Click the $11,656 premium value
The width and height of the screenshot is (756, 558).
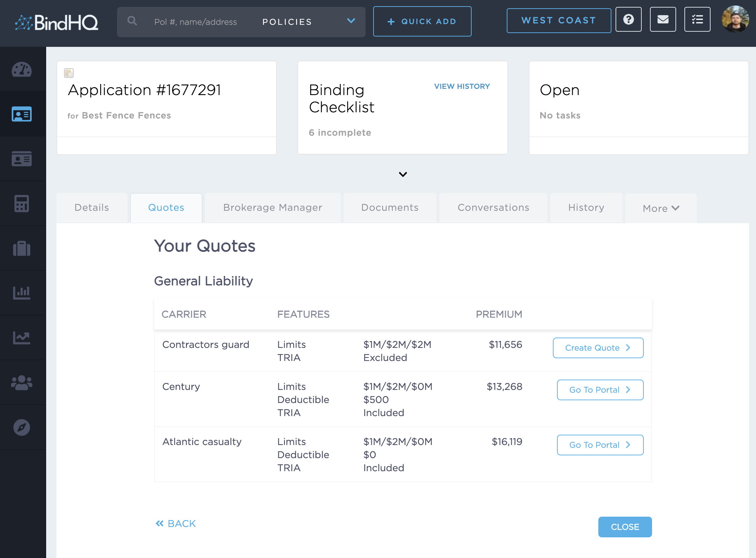pos(506,345)
